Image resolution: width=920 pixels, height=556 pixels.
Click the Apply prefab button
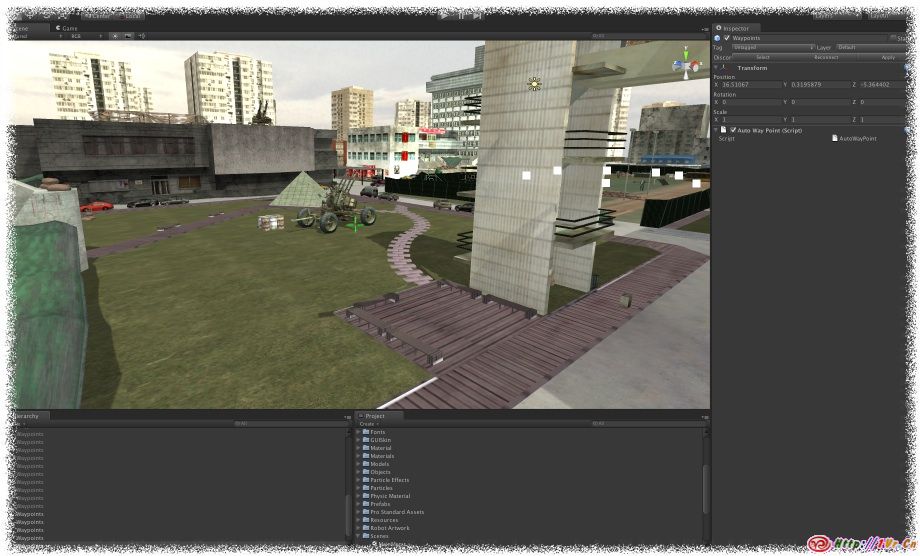pyautogui.click(x=887, y=57)
